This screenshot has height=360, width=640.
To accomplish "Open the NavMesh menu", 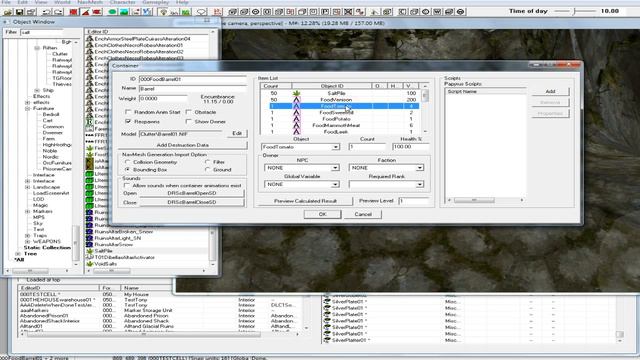I will click(x=90, y=2).
